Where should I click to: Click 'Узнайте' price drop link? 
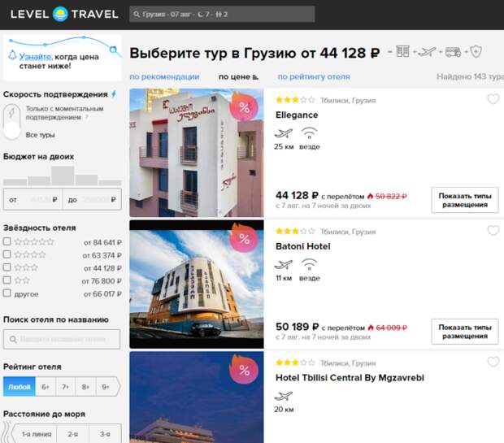35,57
